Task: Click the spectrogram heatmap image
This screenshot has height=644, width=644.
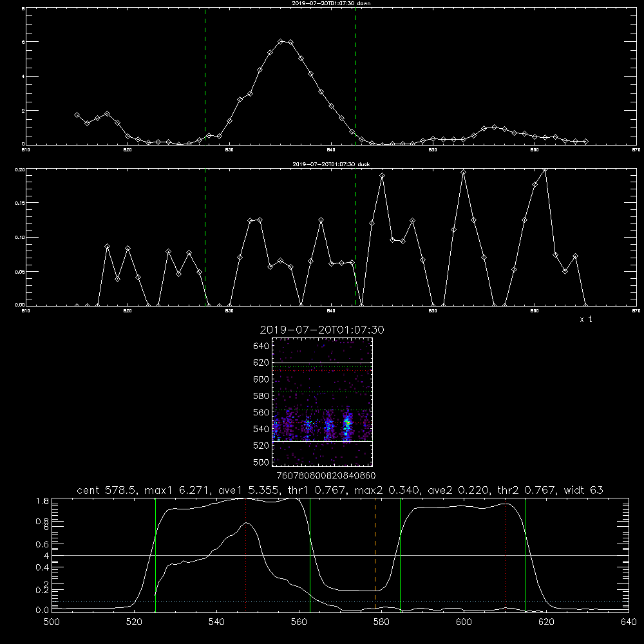Action: coord(323,402)
